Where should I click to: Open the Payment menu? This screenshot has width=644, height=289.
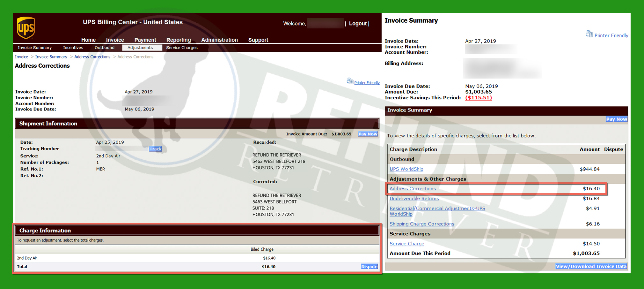(x=145, y=40)
